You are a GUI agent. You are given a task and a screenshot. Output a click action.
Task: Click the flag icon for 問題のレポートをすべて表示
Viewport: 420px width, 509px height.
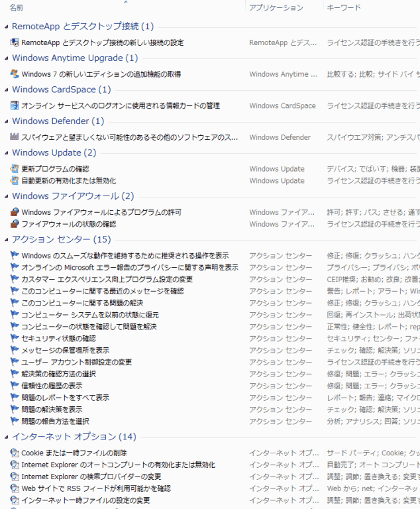[15, 398]
